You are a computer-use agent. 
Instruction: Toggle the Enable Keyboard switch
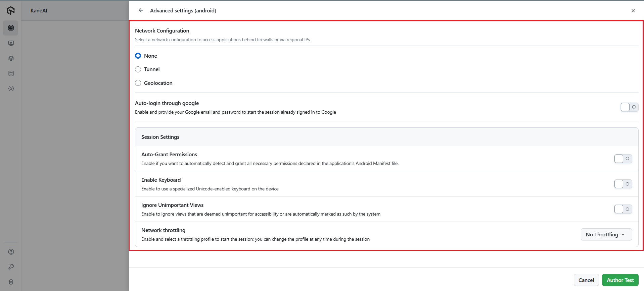tap(623, 184)
